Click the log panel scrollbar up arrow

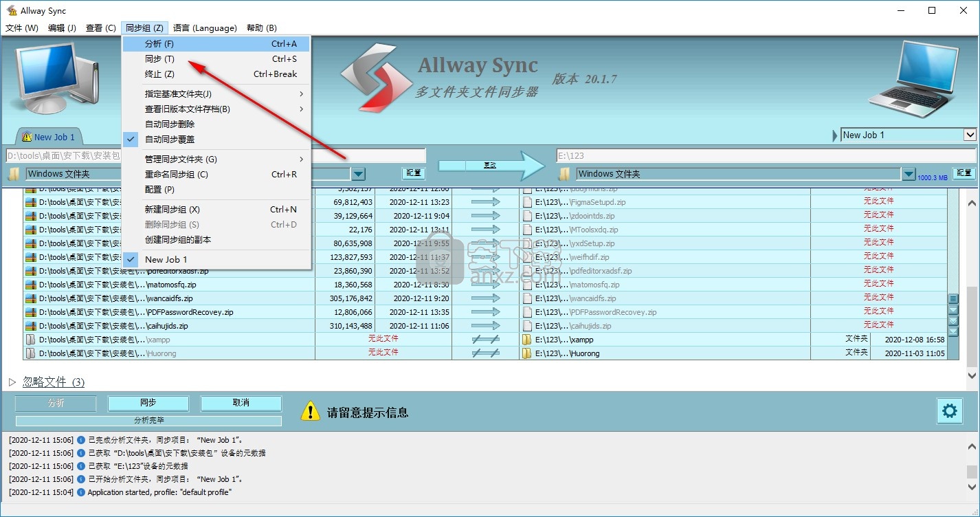tap(972, 446)
